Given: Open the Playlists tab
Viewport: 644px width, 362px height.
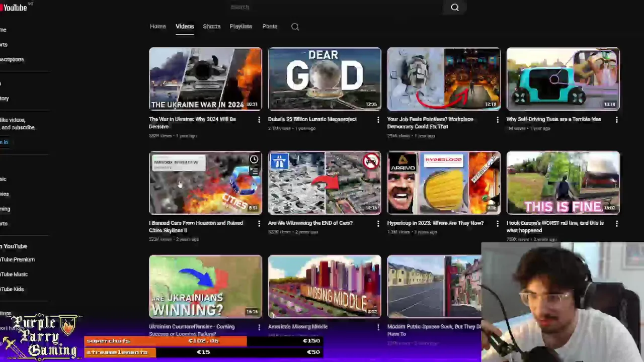Looking at the screenshot, I should (240, 26).
